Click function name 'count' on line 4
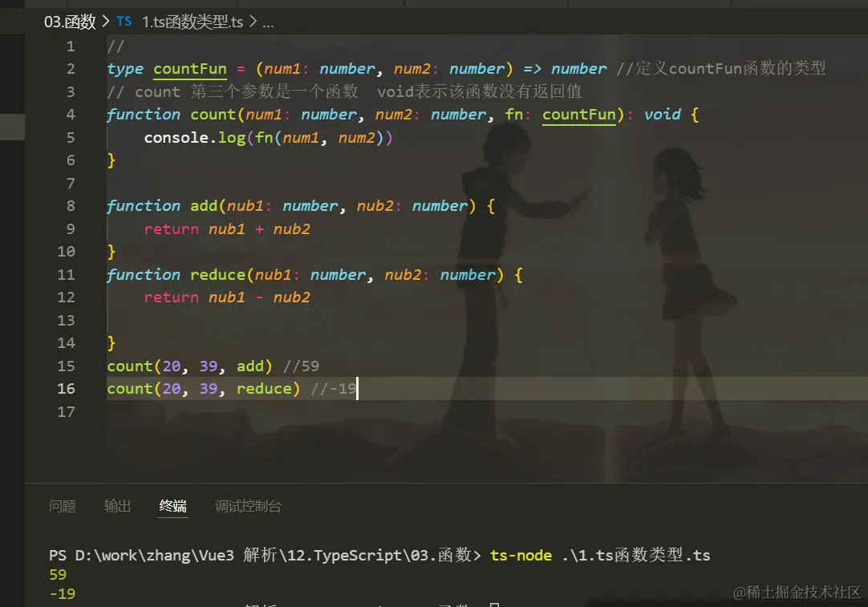 coord(213,115)
